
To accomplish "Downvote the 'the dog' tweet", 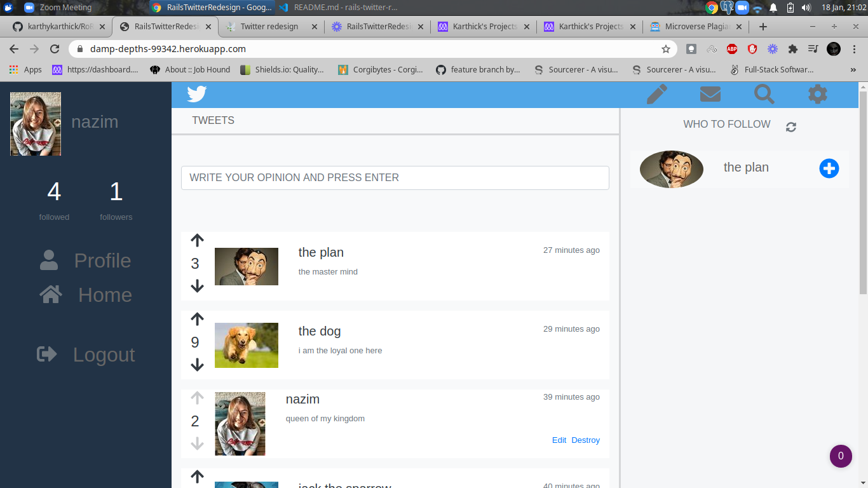I will (197, 365).
